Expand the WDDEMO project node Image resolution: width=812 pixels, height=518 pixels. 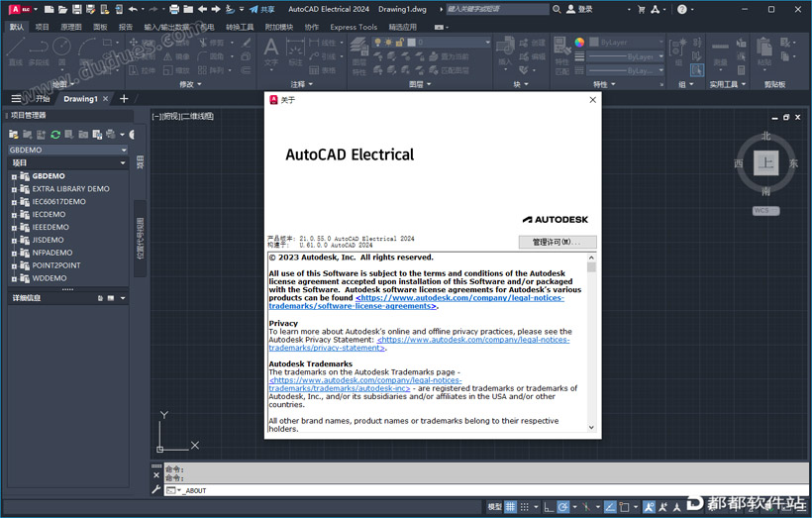pos(14,278)
